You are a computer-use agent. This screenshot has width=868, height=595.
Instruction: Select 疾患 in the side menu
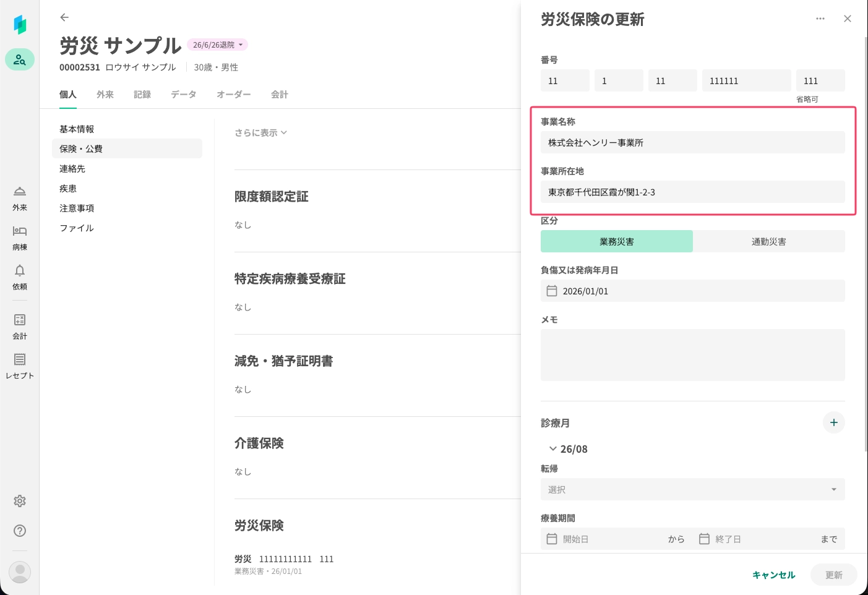click(127, 188)
